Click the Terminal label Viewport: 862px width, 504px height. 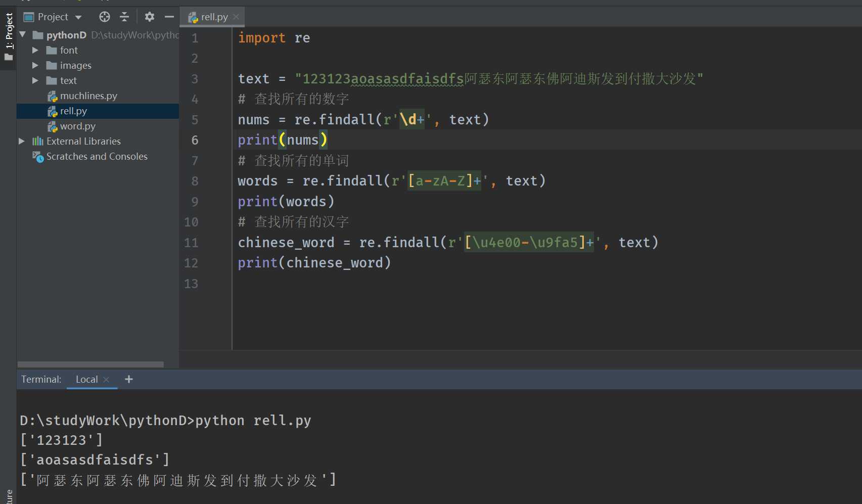(41, 379)
